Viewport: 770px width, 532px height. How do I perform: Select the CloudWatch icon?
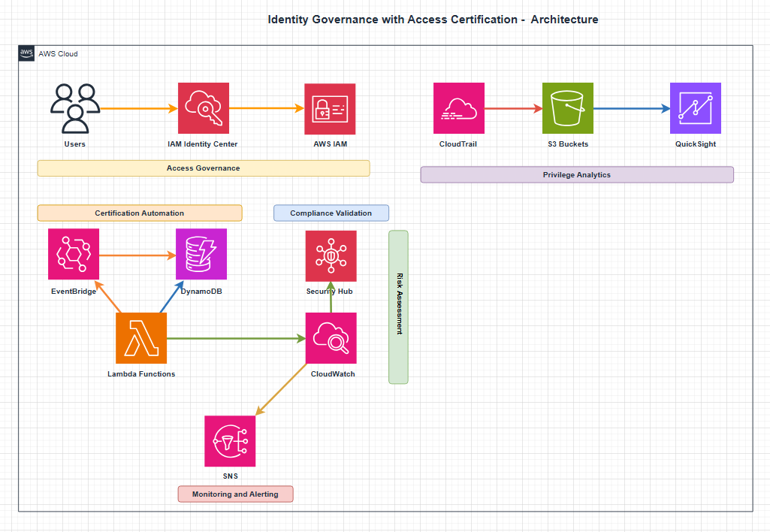tap(331, 338)
